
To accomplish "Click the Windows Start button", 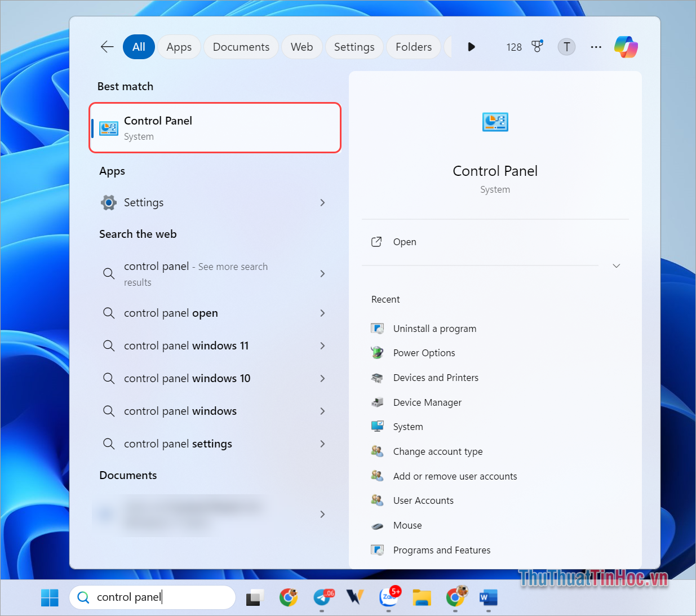I will click(x=50, y=597).
